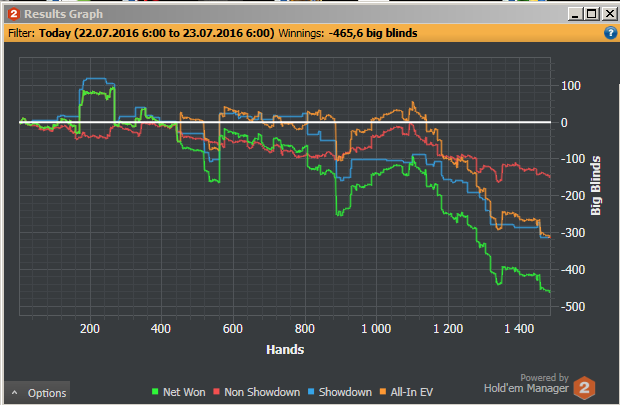Maximize the Results Graph window
620x405 pixels.
pyautogui.click(x=592, y=14)
